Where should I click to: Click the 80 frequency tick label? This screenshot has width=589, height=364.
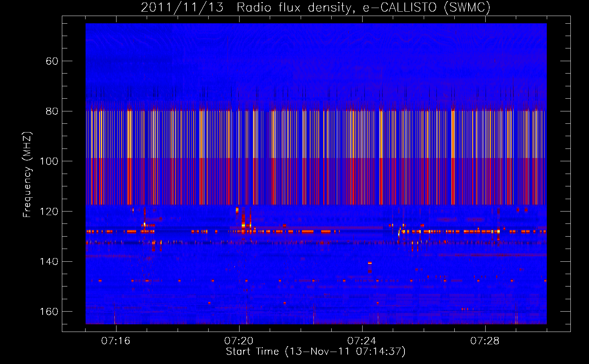coord(52,111)
